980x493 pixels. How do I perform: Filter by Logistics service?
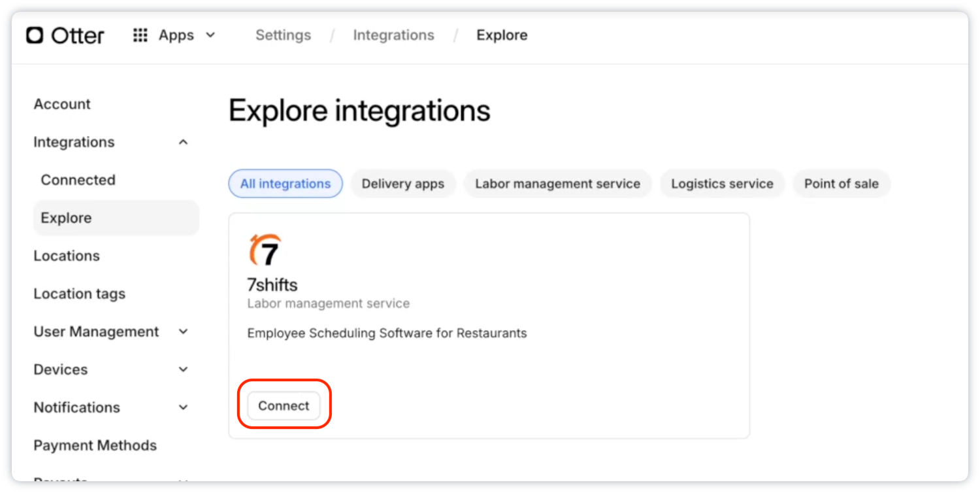point(722,184)
